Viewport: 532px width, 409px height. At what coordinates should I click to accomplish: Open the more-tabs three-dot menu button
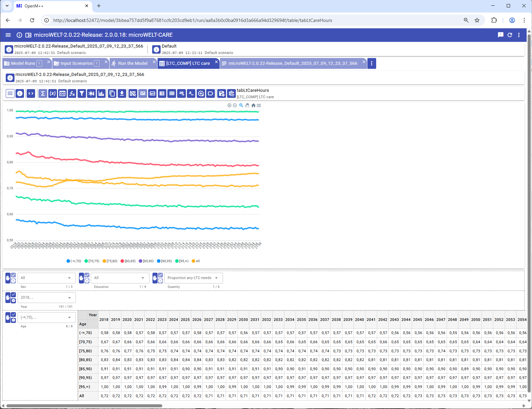(371, 63)
